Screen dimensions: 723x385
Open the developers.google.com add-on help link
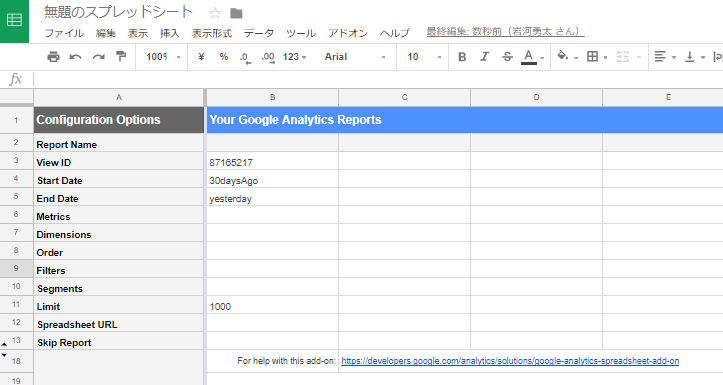510,361
